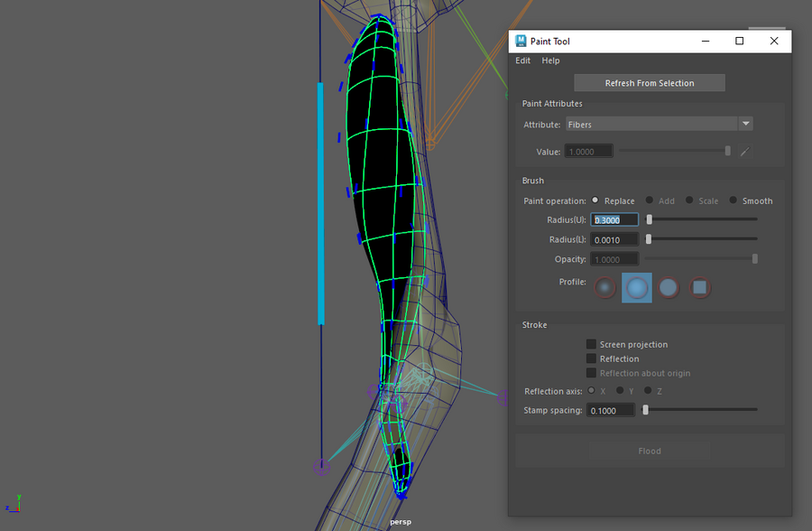Click the Stamp spacing input field
This screenshot has width=812, height=531.
pyautogui.click(x=612, y=410)
